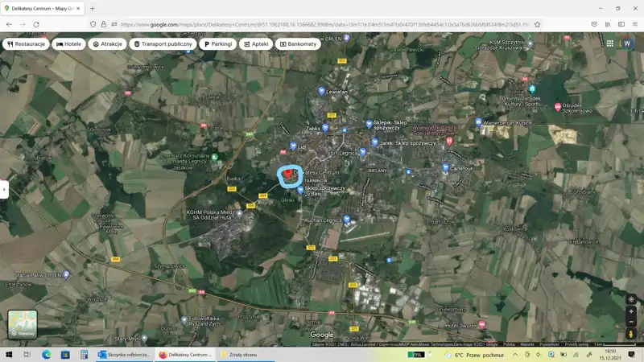Select KGHM Polska Miedź Huta pin
Screen dimensions: 644x362
239,214
